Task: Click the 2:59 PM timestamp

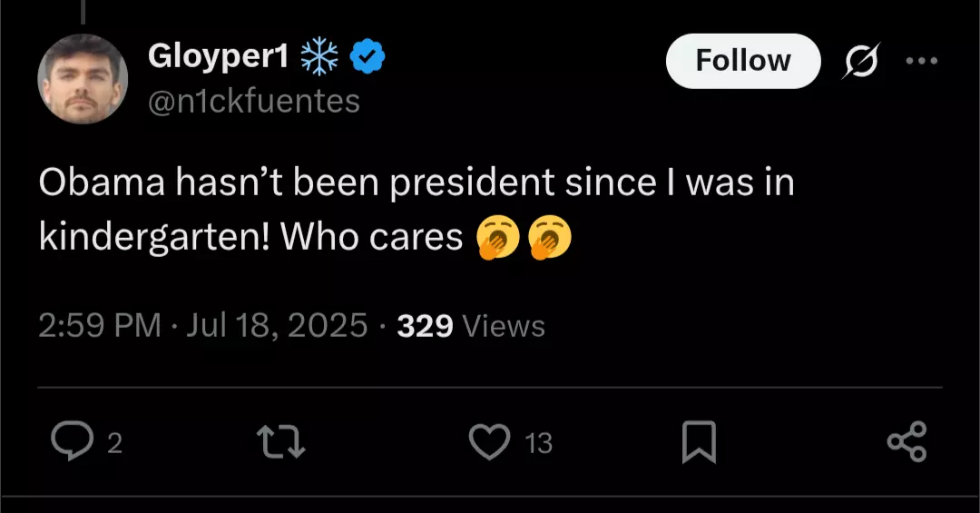Action: coord(100,325)
